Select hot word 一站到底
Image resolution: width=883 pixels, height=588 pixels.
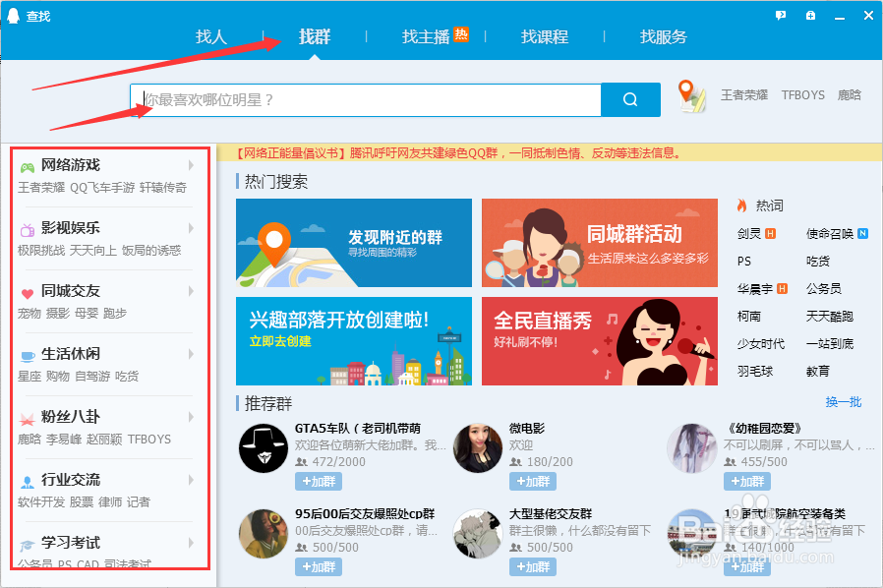pos(830,343)
